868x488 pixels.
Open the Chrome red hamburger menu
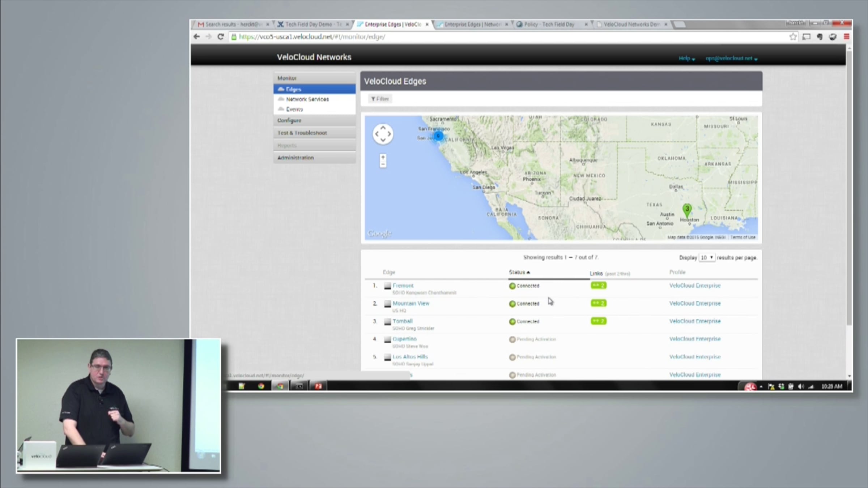(x=846, y=37)
